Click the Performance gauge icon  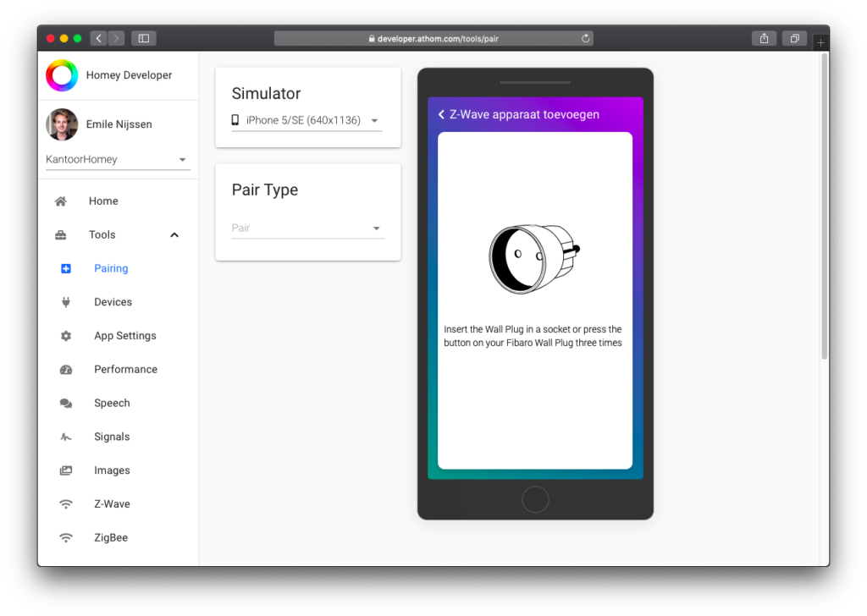pos(66,370)
